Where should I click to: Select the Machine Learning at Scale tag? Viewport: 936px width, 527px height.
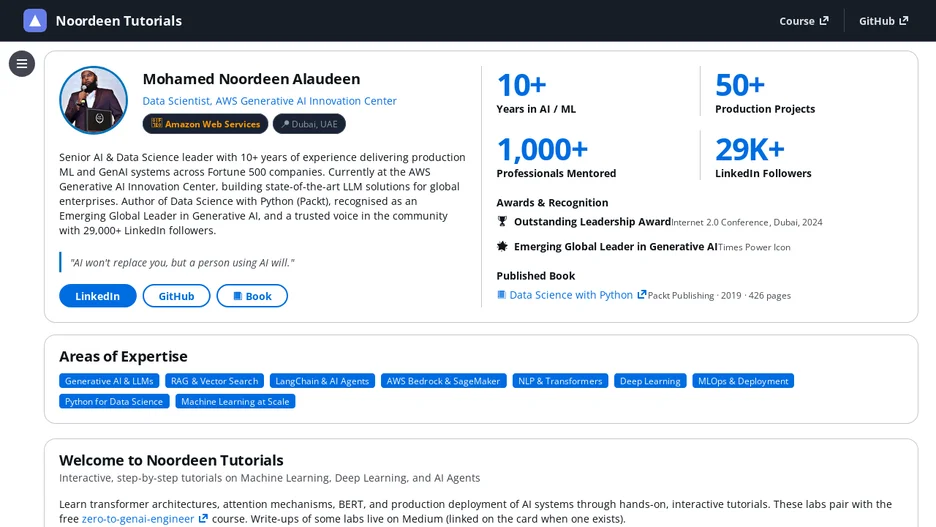(235, 402)
